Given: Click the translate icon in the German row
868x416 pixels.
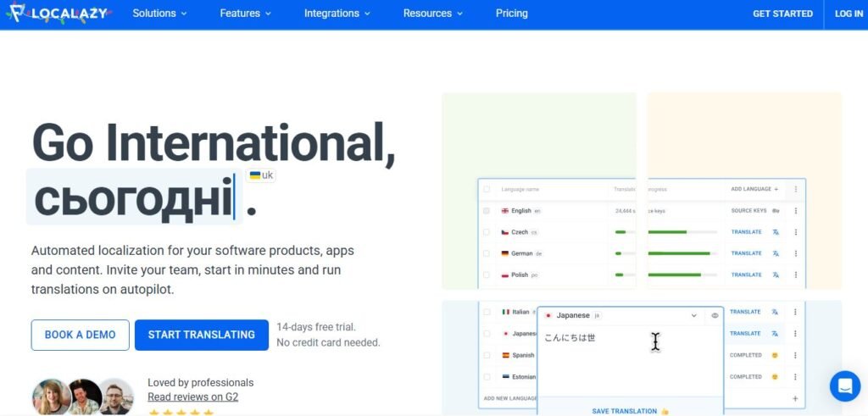Looking at the screenshot, I should coord(775,253).
